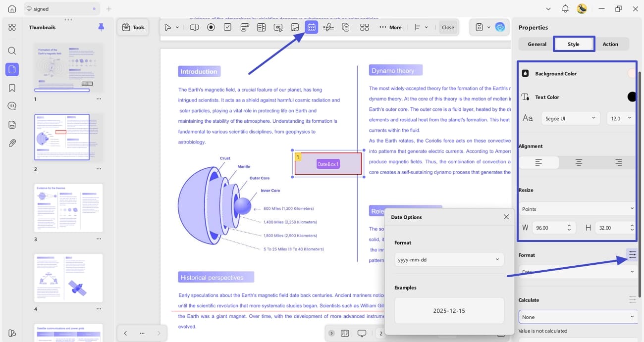The width and height of the screenshot is (644, 342).
Task: Close the Date Options dialog
Action: click(x=506, y=217)
